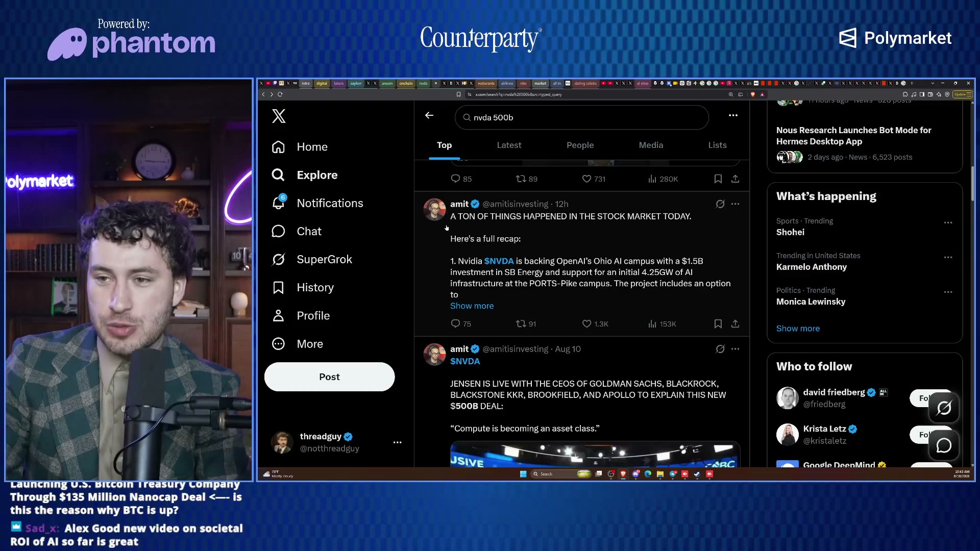The width and height of the screenshot is (980, 551).
Task: Open account menu next to threadguy
Action: [x=397, y=442]
